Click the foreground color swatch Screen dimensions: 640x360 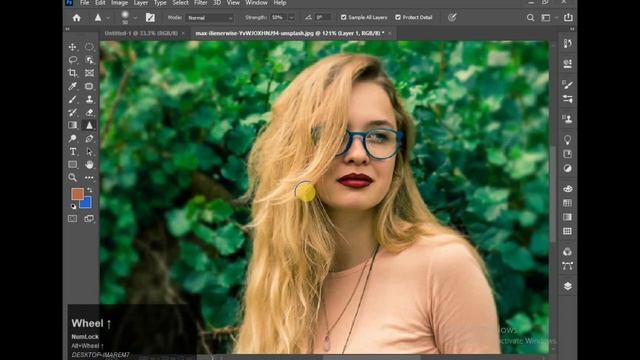(x=77, y=194)
